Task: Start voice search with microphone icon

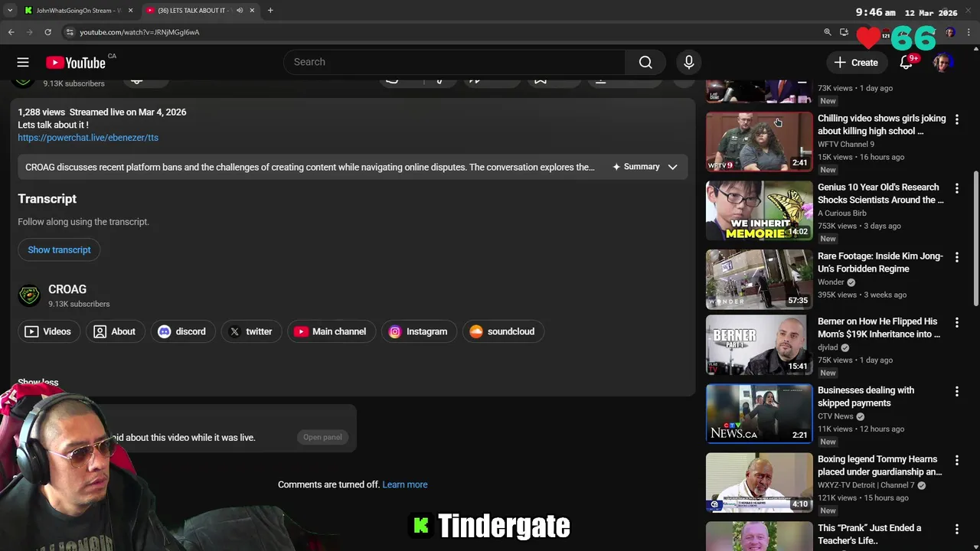Action: [x=688, y=62]
